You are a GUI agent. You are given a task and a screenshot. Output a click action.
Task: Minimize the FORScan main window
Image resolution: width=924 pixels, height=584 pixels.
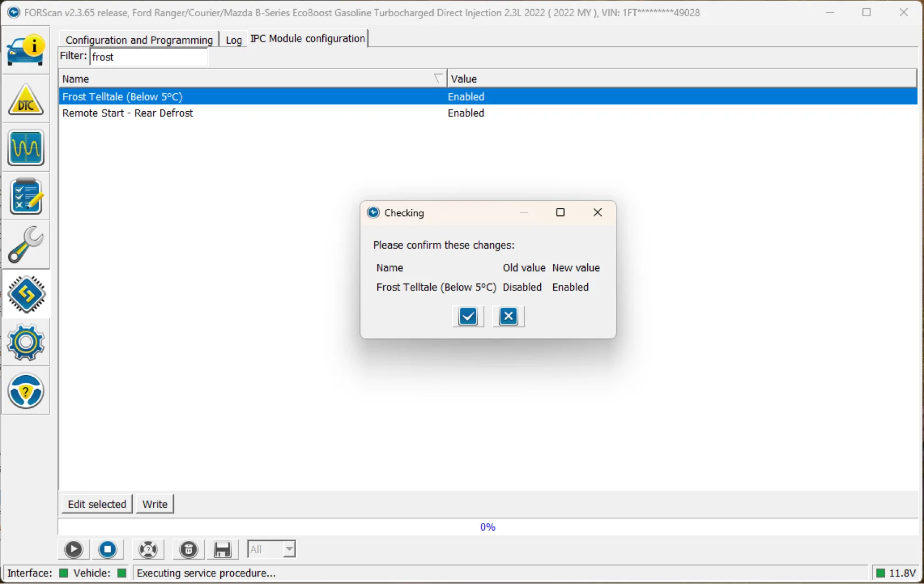pyautogui.click(x=830, y=12)
